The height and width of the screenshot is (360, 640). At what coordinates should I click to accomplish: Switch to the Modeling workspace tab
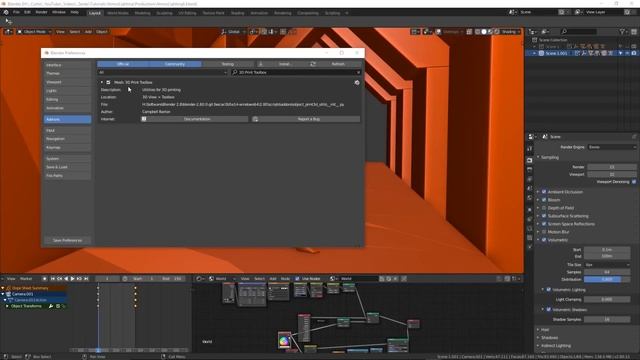(x=142, y=13)
